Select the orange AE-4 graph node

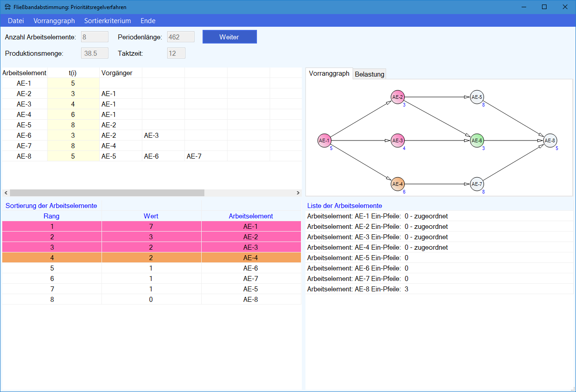[x=397, y=184]
